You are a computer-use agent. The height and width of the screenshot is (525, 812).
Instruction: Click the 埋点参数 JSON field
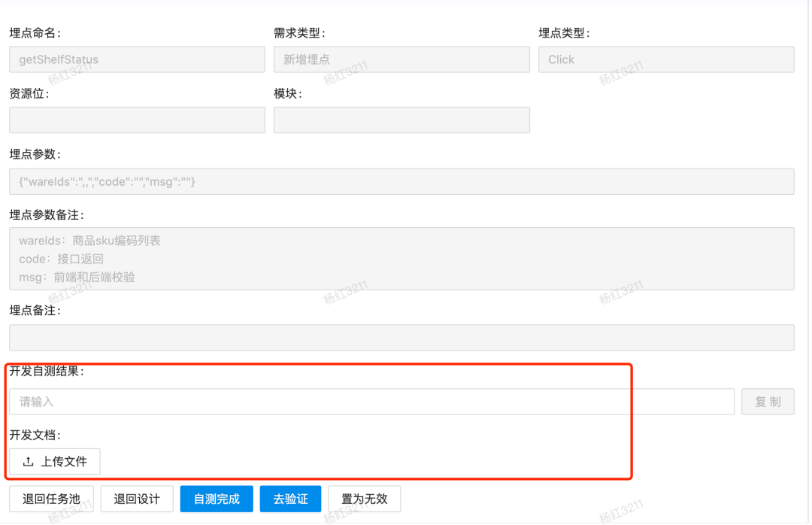(x=401, y=181)
